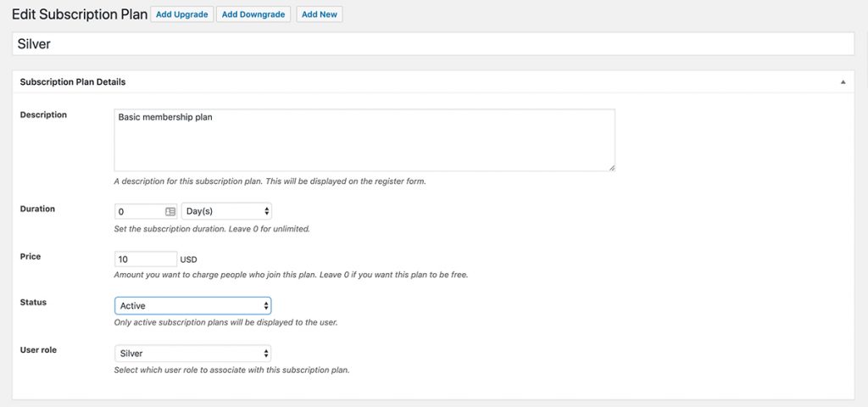Screen dimensions: 868x407
Task: Click the small icon inside the Duration field
Action: (x=170, y=211)
